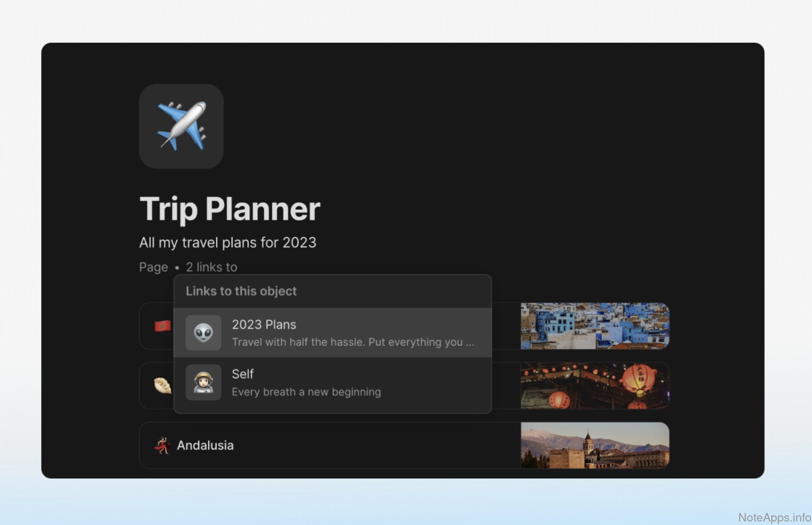Image resolution: width=812 pixels, height=525 pixels.
Task: Open the Andalusia card
Action: [x=404, y=445]
